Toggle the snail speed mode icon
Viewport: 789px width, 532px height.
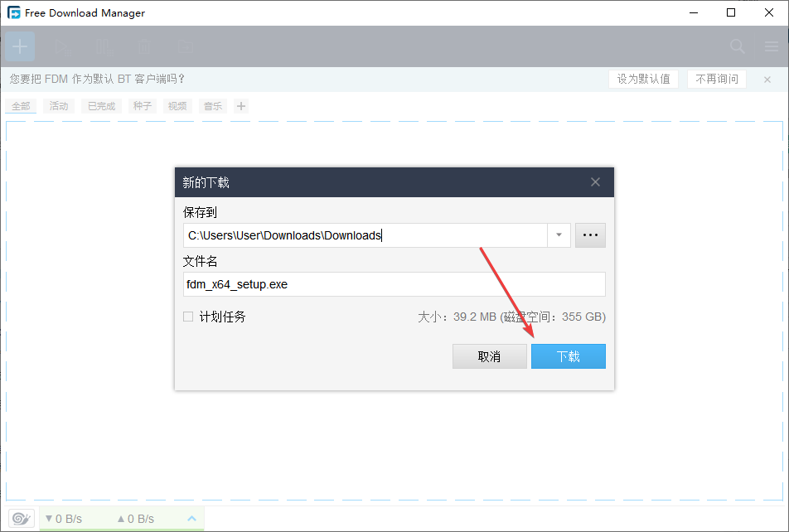click(x=22, y=519)
